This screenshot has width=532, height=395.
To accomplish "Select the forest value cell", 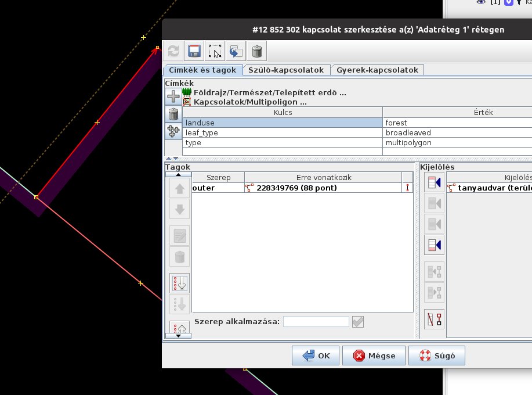I will (x=457, y=123).
